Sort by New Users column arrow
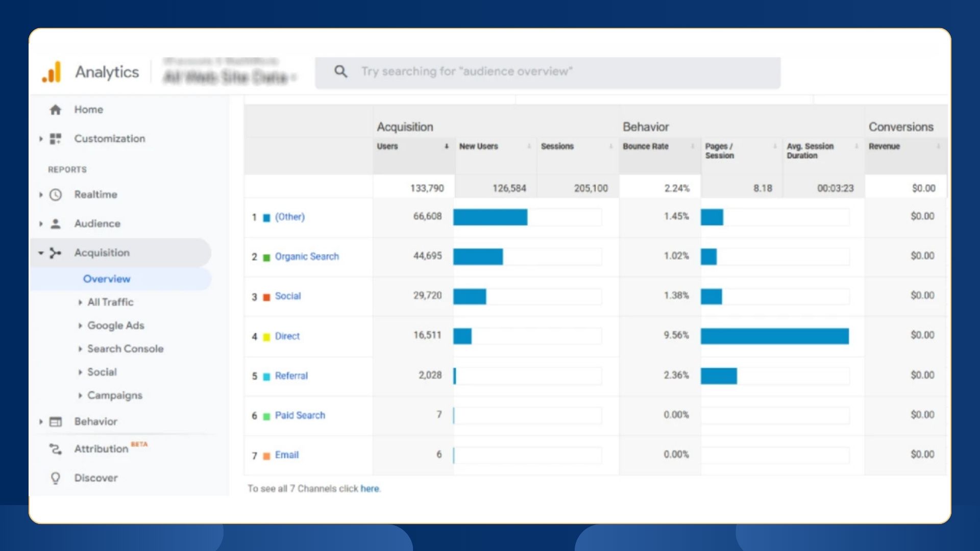980x551 pixels. pyautogui.click(x=529, y=146)
